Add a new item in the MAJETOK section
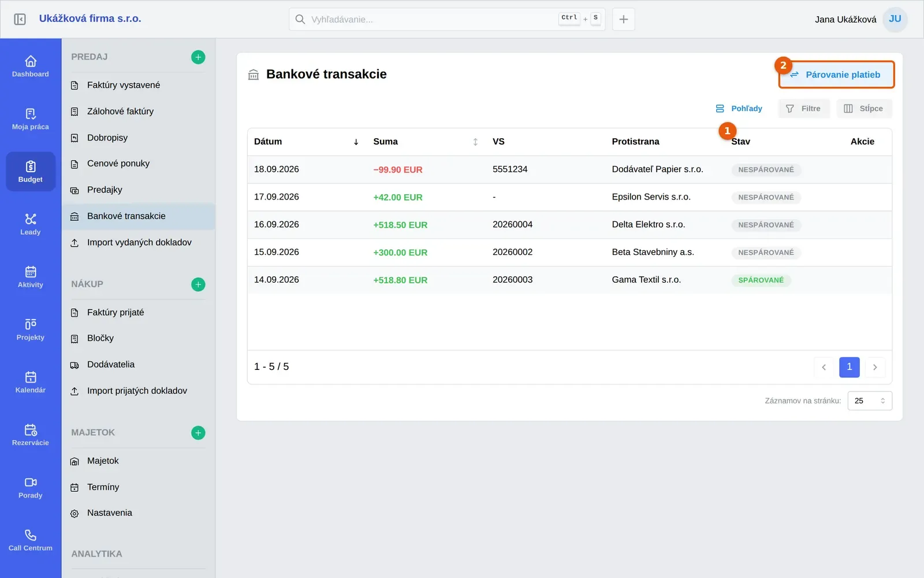This screenshot has width=924, height=578. coord(198,433)
